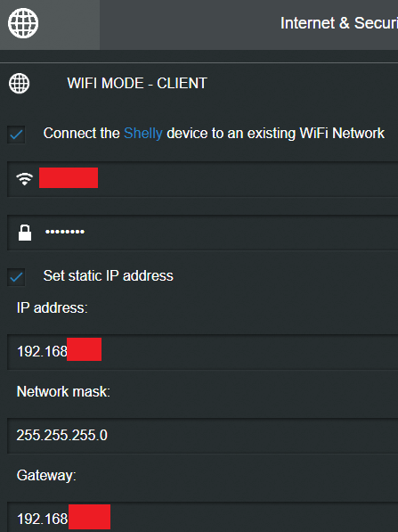
Task: Click the padlock icon
Action: click(25, 233)
